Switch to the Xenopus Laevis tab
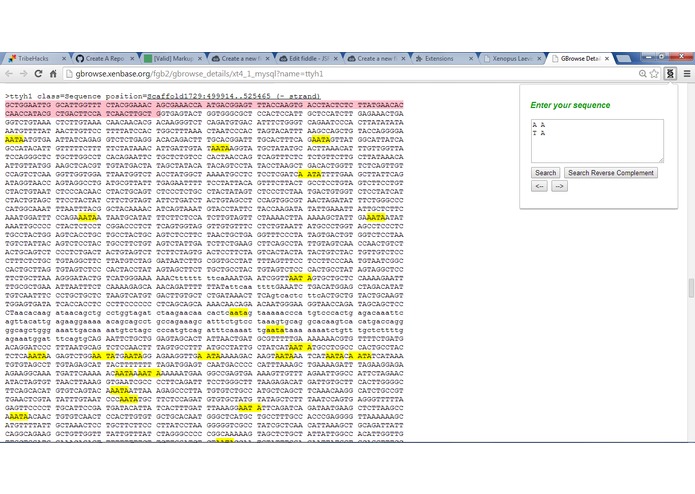The height and width of the screenshot is (494, 695). [512, 58]
